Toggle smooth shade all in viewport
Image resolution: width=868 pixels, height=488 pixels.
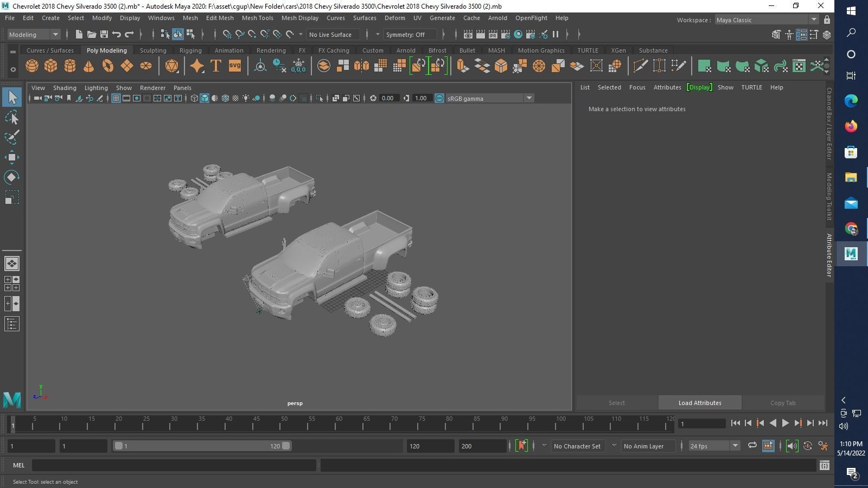pyautogui.click(x=205, y=98)
